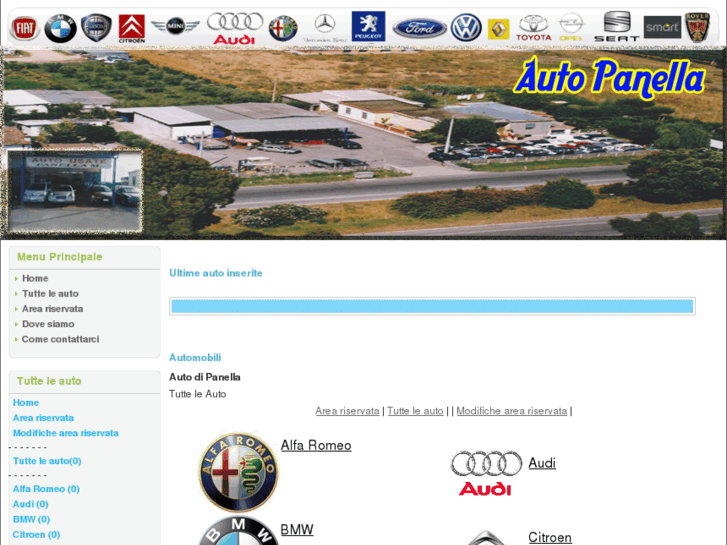Select the Ford oval logo in header

pyautogui.click(x=419, y=28)
